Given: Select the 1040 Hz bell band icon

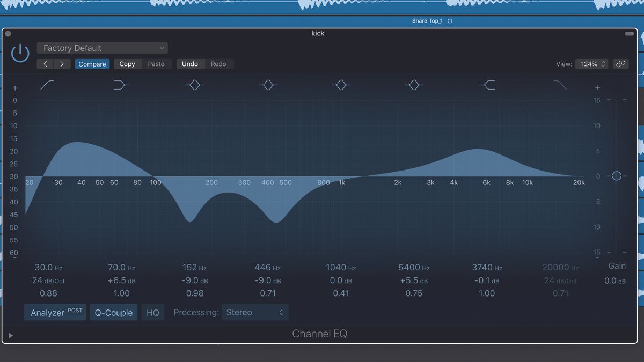Looking at the screenshot, I should tap(341, 85).
